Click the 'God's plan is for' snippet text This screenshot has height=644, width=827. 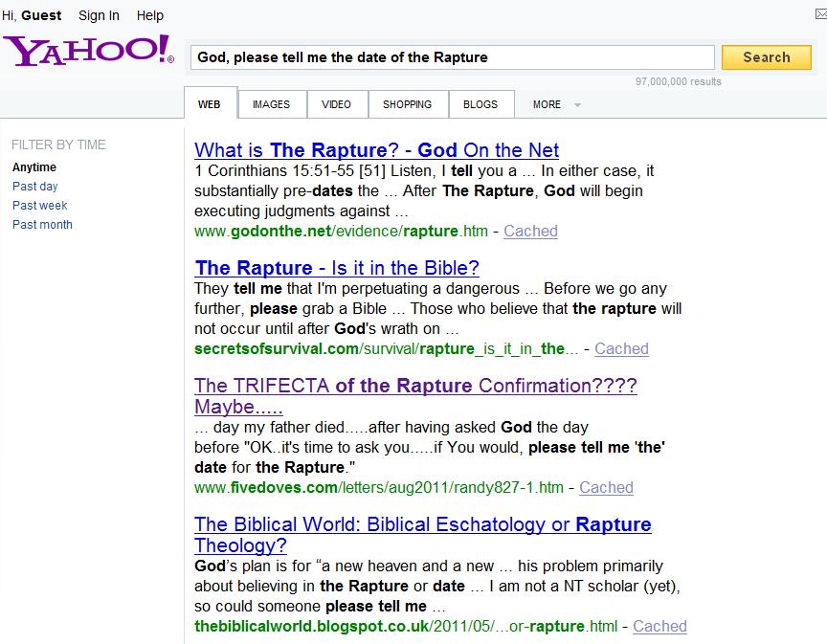pos(437,586)
